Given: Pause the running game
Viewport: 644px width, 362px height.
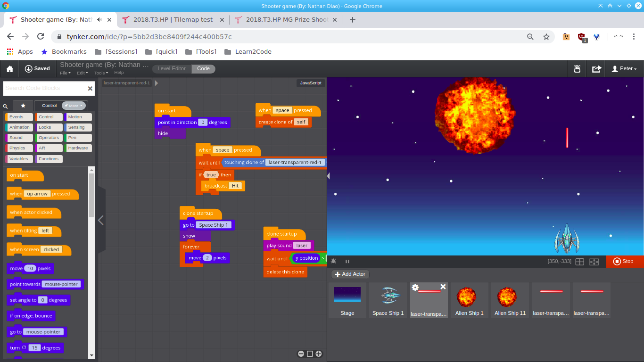Looking at the screenshot, I should [x=347, y=261].
